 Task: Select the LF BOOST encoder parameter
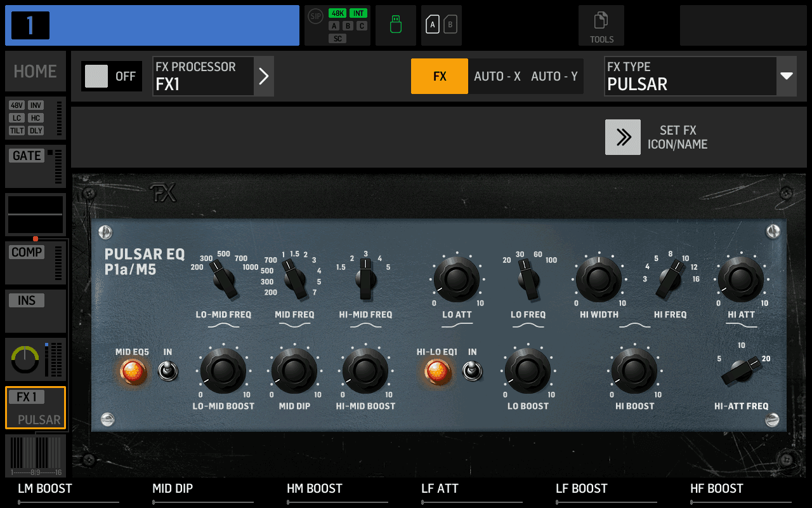click(x=606, y=493)
